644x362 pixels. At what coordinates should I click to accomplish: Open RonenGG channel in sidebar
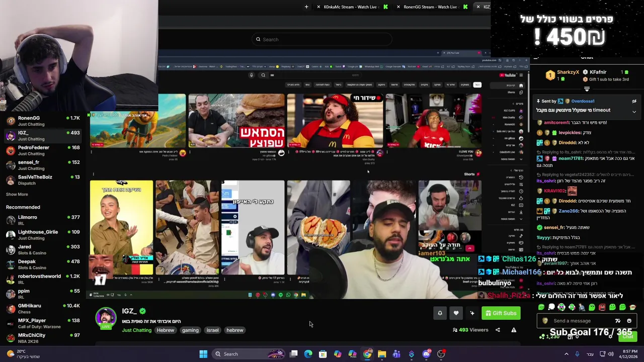[43, 121]
